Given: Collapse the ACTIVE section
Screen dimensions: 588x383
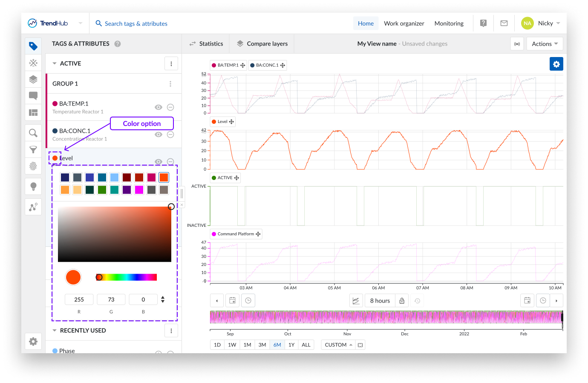Looking at the screenshot, I should [x=55, y=63].
